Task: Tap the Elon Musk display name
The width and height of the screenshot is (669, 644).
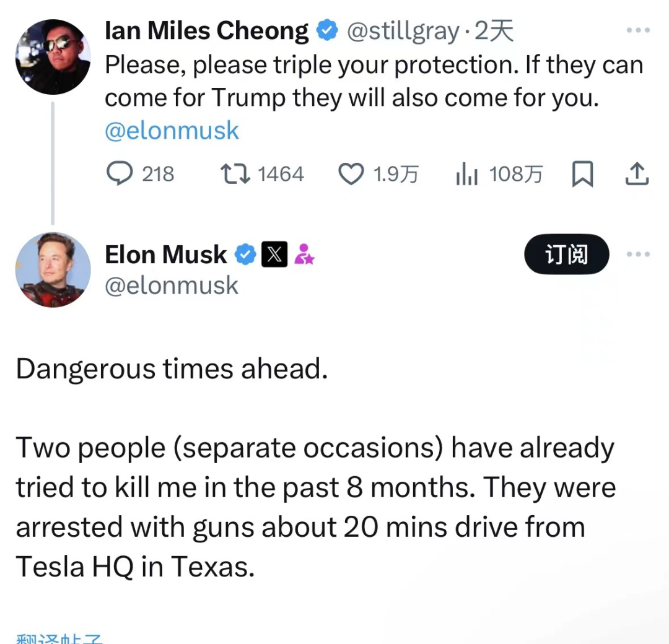Action: [x=166, y=254]
